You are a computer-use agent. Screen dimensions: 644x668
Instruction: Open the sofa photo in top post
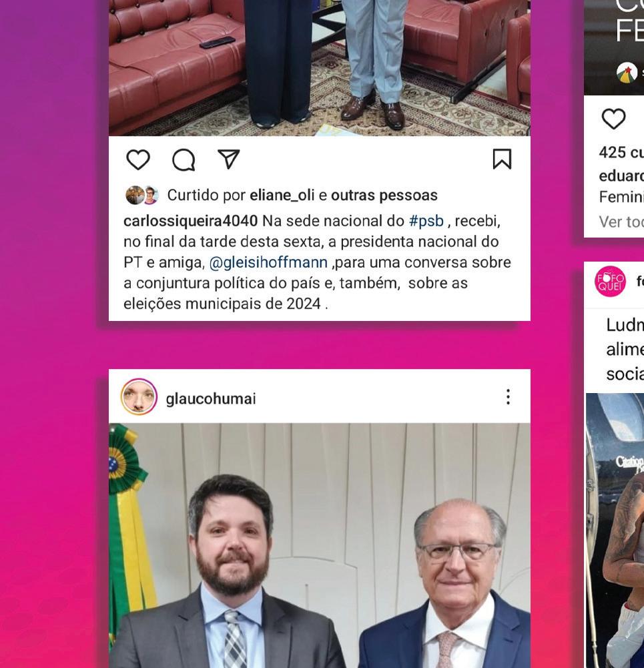(x=320, y=68)
